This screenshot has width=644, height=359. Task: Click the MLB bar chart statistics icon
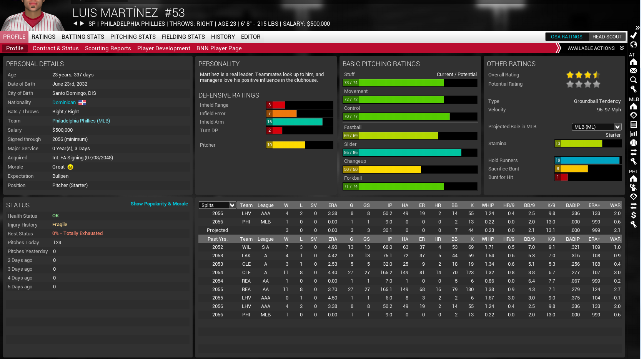click(634, 134)
